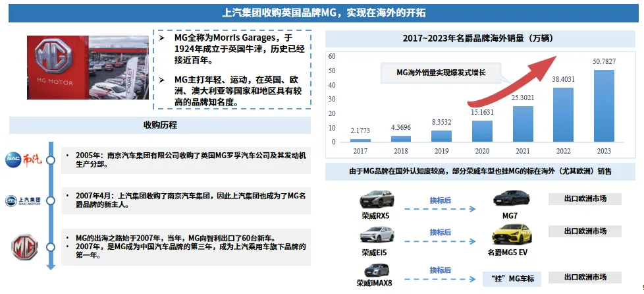This screenshot has width=644, height=294.
Task: Click the 换标后 label in the 荣威RX5 row
Action: point(441,200)
